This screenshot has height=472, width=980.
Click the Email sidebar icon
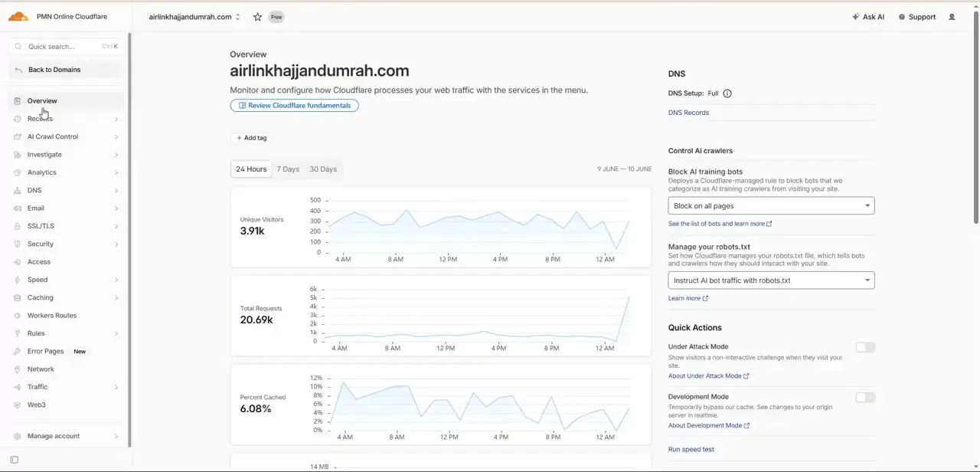pyautogui.click(x=17, y=208)
